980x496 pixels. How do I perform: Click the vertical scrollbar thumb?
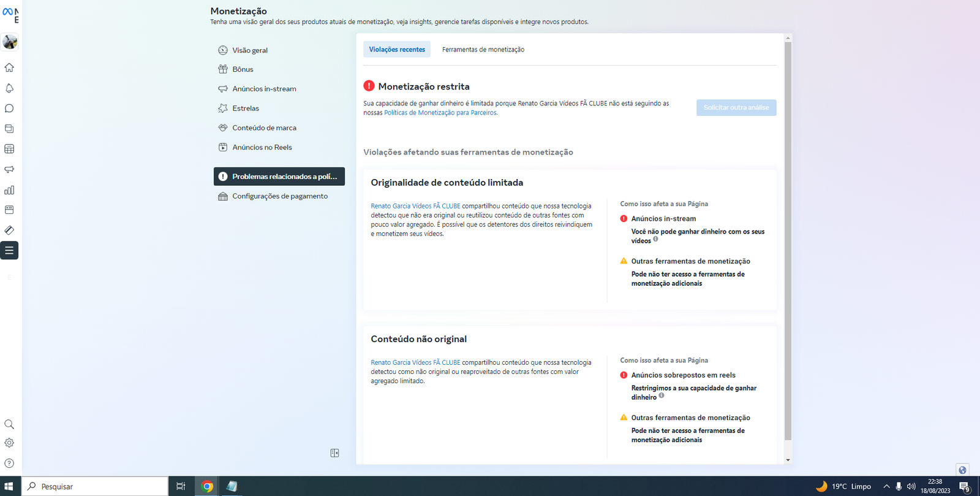pyautogui.click(x=788, y=240)
